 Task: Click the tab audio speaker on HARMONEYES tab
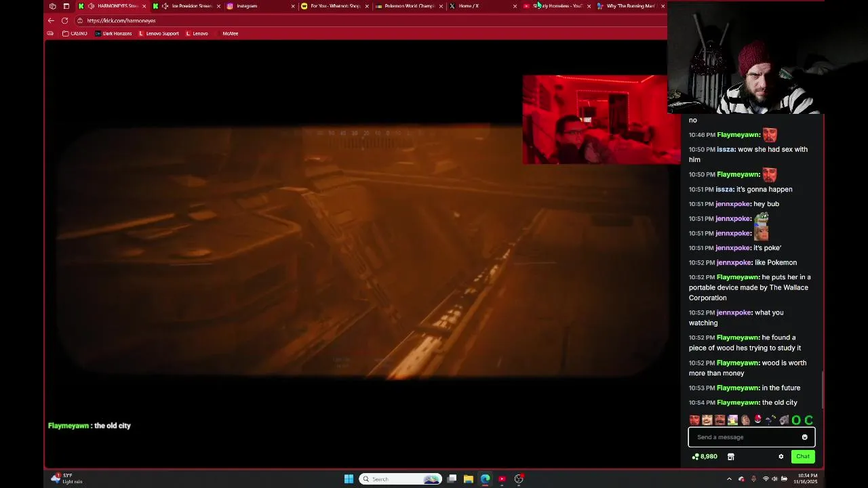(x=91, y=6)
